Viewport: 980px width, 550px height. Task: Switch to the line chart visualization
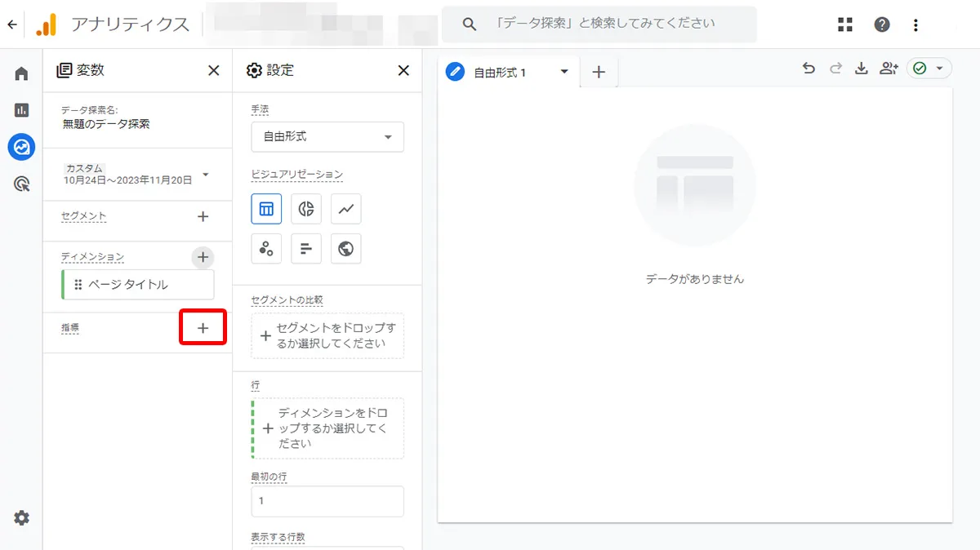tap(345, 209)
